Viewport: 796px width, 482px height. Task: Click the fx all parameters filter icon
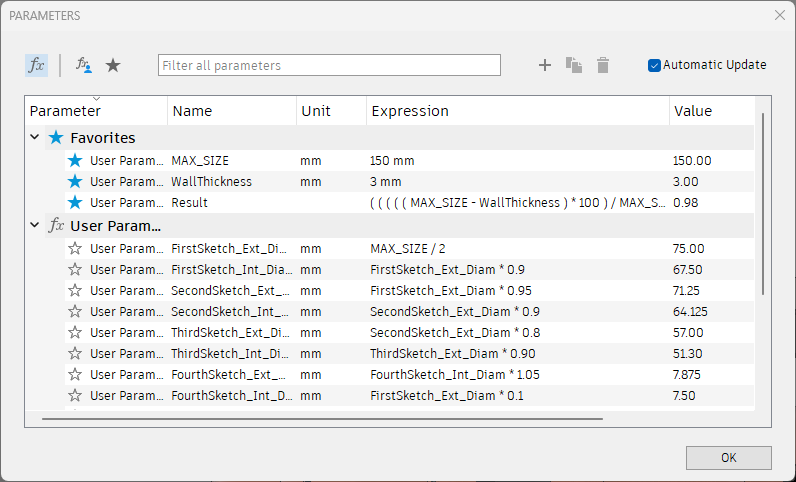[x=36, y=65]
